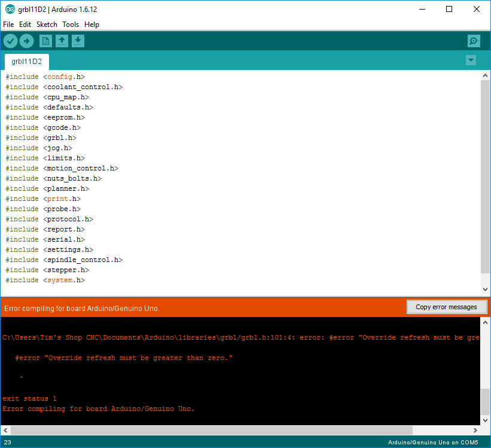
Task: Click the '#include <stepper.h>' line
Action: tap(47, 270)
